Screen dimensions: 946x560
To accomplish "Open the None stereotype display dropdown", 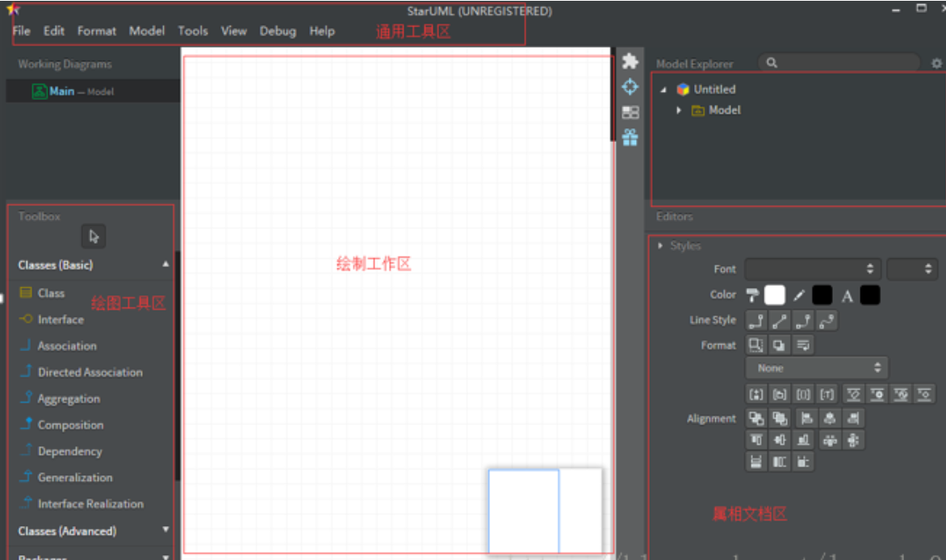I will click(x=816, y=368).
